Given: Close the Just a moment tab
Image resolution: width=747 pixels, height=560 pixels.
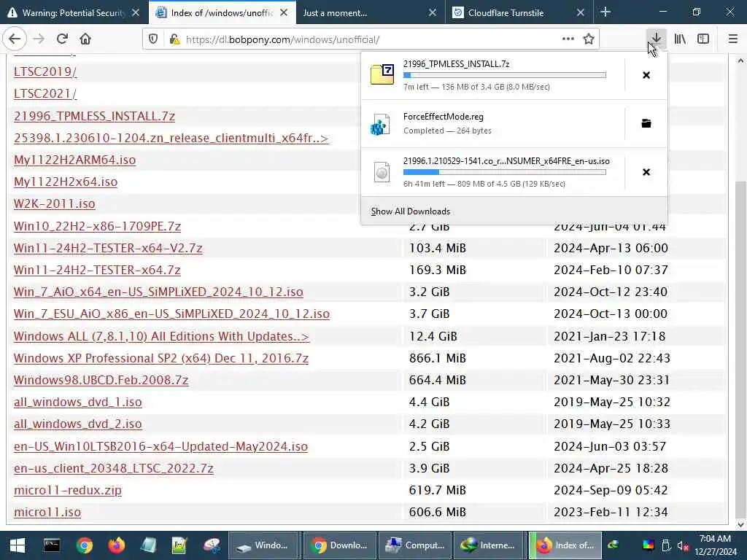Looking at the screenshot, I should (x=432, y=12).
